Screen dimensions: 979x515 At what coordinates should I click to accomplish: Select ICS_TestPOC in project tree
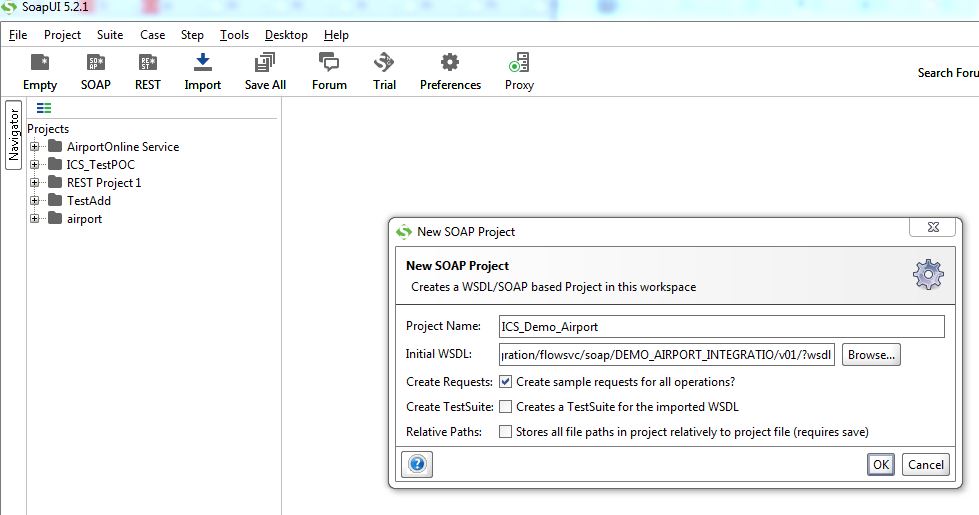[x=101, y=165]
